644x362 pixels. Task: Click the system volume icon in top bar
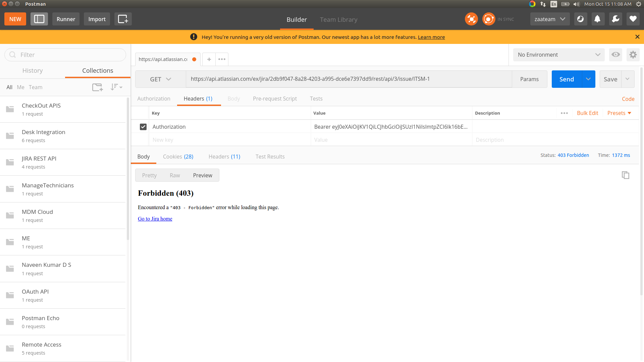pyautogui.click(x=576, y=4)
